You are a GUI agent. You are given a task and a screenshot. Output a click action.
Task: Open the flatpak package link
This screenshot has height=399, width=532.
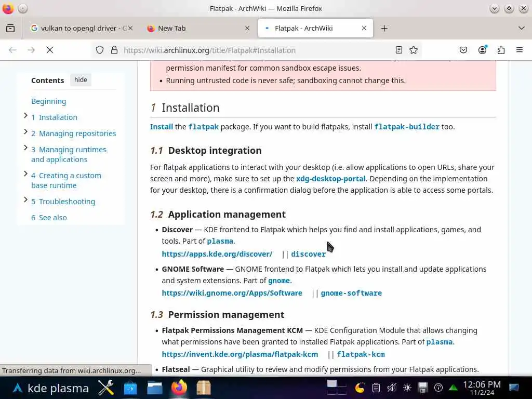(x=204, y=127)
